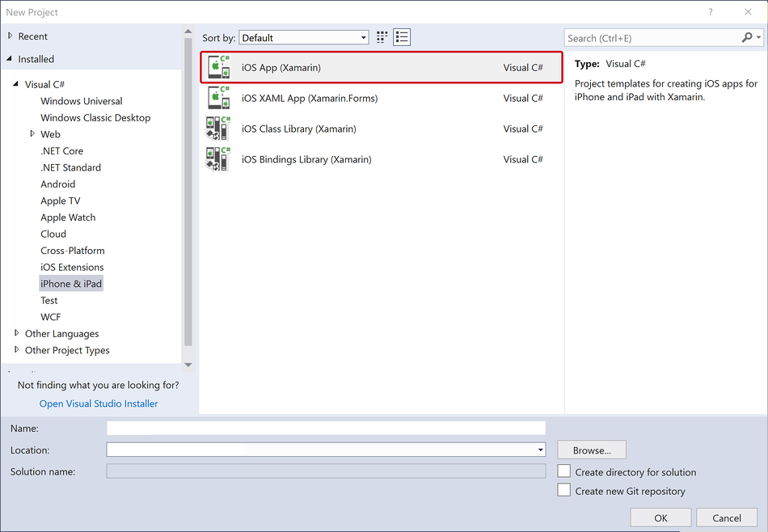Switch to small icons grid view
This screenshot has width=768, height=532.
coord(382,37)
